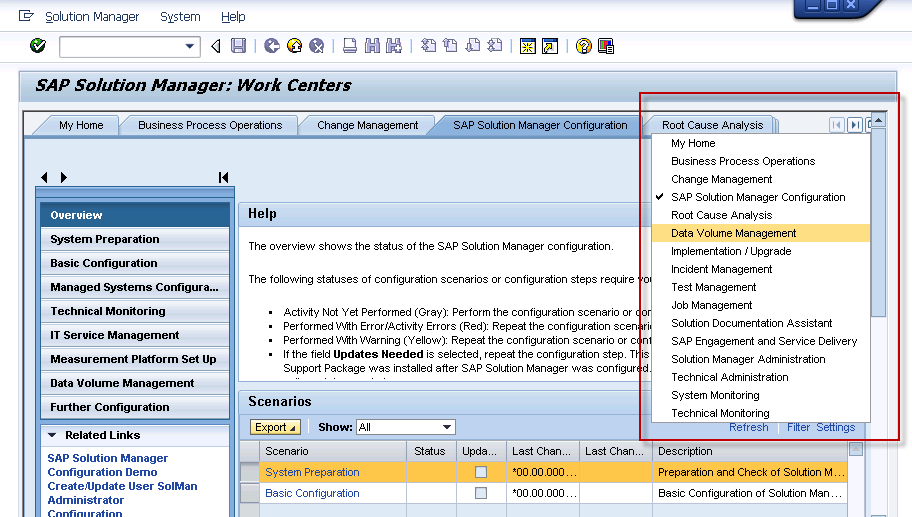Click the red Cancel icon
This screenshot has width=912, height=517.
click(x=316, y=45)
